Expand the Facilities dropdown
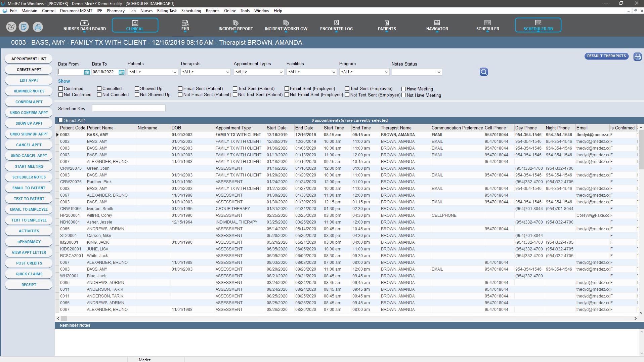Image resolution: width=644 pixels, height=362 pixels. pos(334,72)
